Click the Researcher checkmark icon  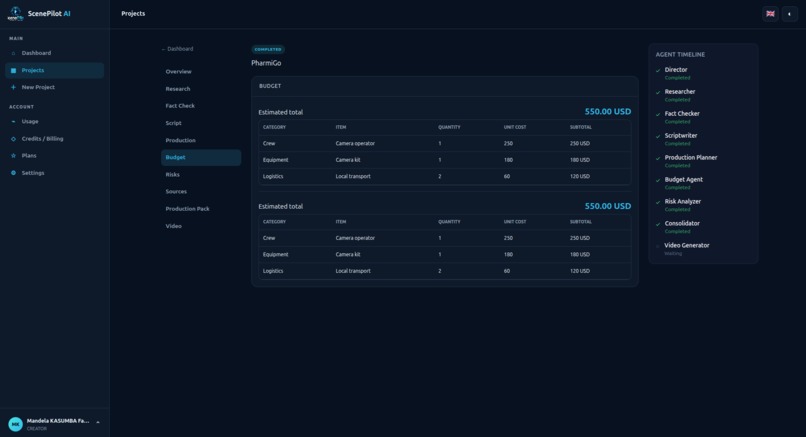pyautogui.click(x=658, y=93)
